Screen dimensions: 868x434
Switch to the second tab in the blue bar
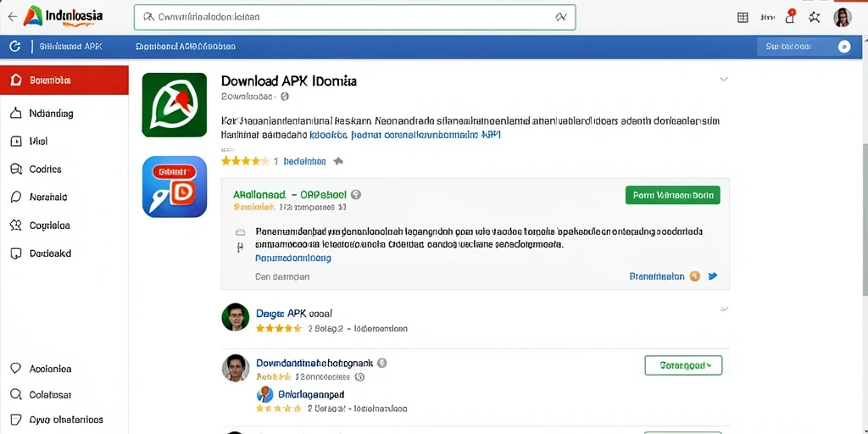(186, 47)
